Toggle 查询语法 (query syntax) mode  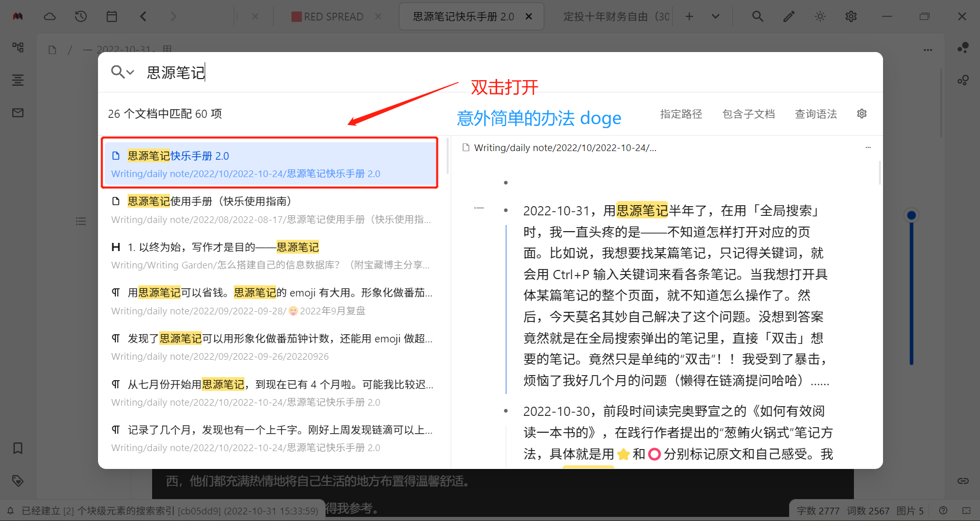point(816,113)
